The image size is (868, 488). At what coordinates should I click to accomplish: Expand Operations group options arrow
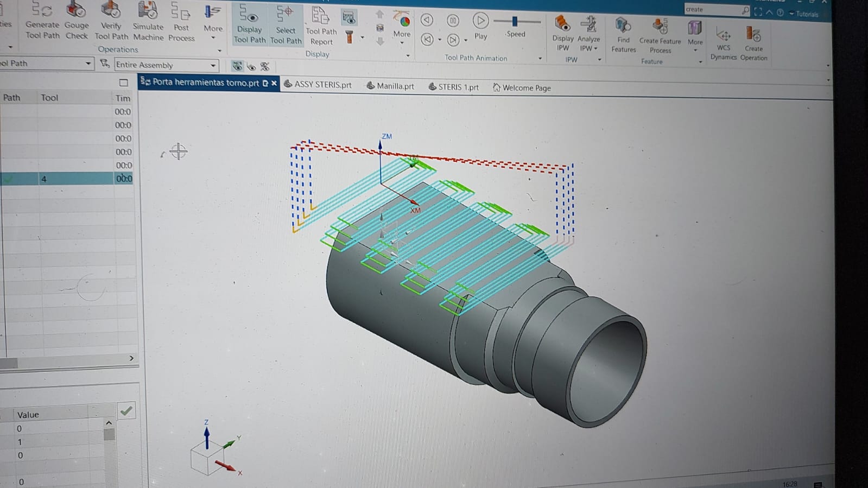pos(220,50)
